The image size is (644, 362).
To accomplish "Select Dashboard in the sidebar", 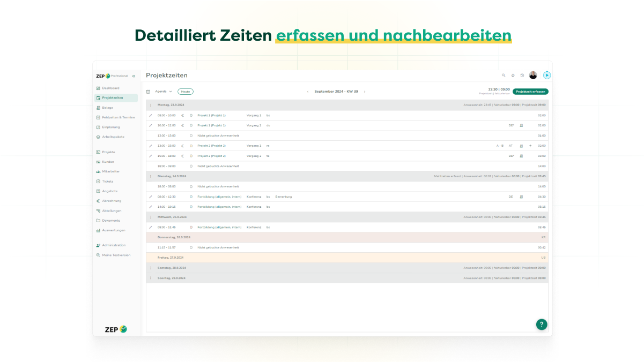I will click(110, 88).
